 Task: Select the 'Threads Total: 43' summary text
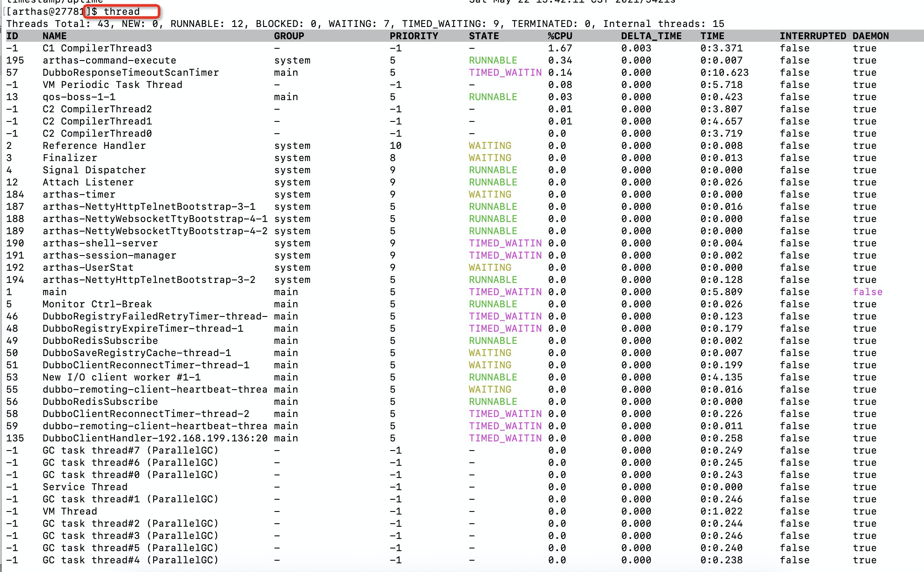[57, 24]
